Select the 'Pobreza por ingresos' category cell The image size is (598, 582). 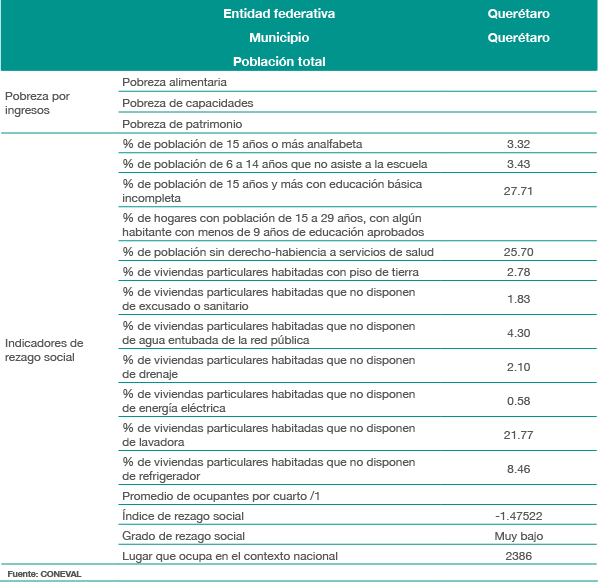[37, 103]
